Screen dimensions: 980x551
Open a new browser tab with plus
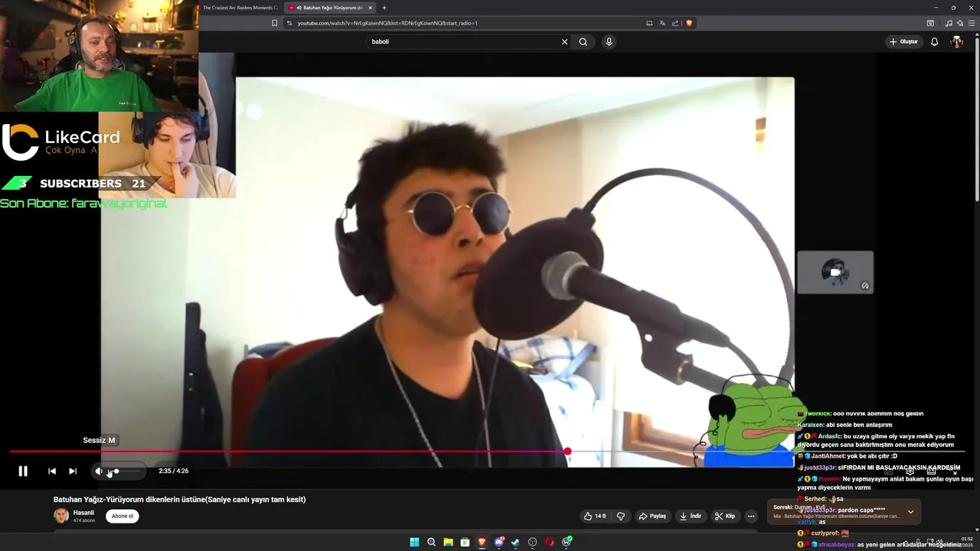pos(384,8)
